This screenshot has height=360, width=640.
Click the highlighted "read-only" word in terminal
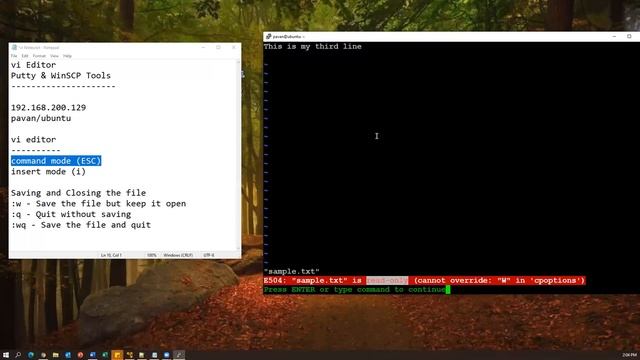pos(387,280)
